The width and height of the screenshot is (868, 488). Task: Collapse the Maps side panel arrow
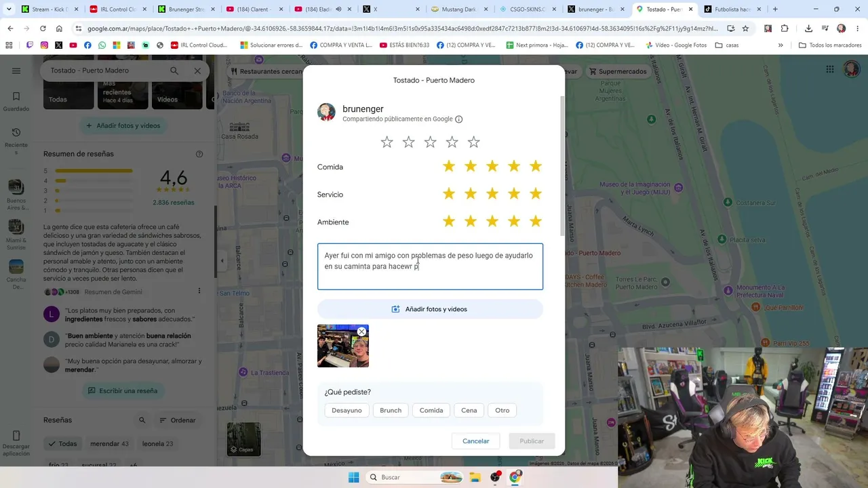click(x=222, y=261)
